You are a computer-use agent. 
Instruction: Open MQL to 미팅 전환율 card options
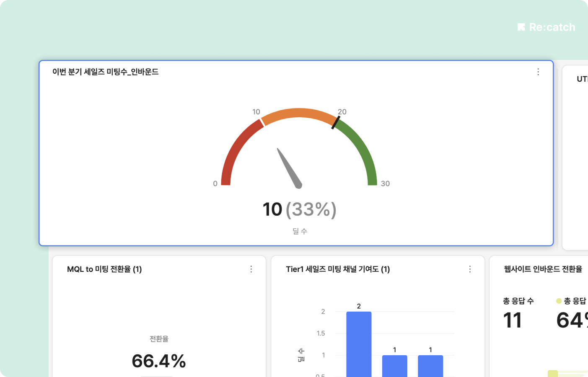(251, 269)
